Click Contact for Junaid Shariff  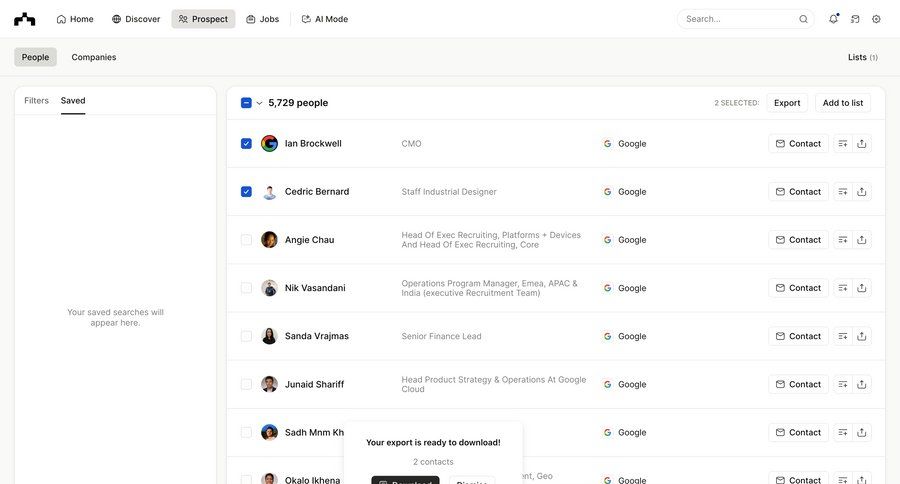pyautogui.click(x=798, y=384)
